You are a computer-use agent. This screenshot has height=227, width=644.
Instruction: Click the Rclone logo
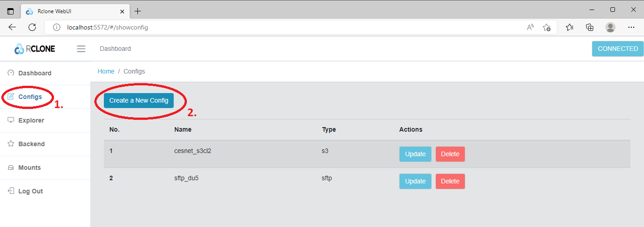[35, 49]
